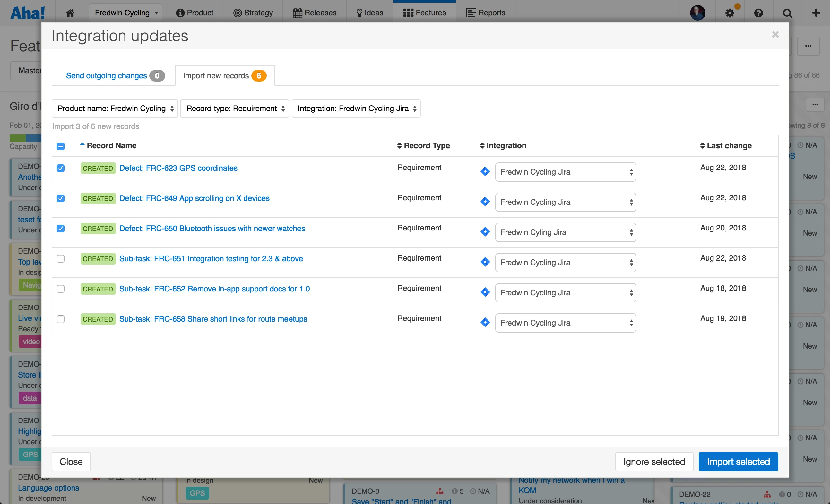The height and width of the screenshot is (504, 830).
Task: Switch to Send outgoing changes tab
Action: (x=107, y=76)
